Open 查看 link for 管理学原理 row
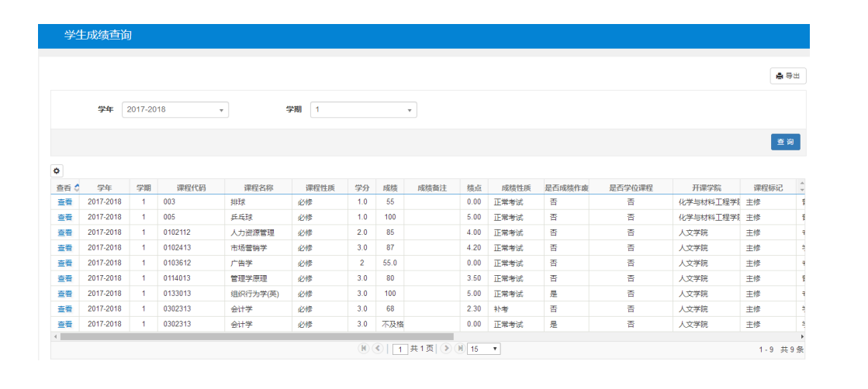 [64, 278]
